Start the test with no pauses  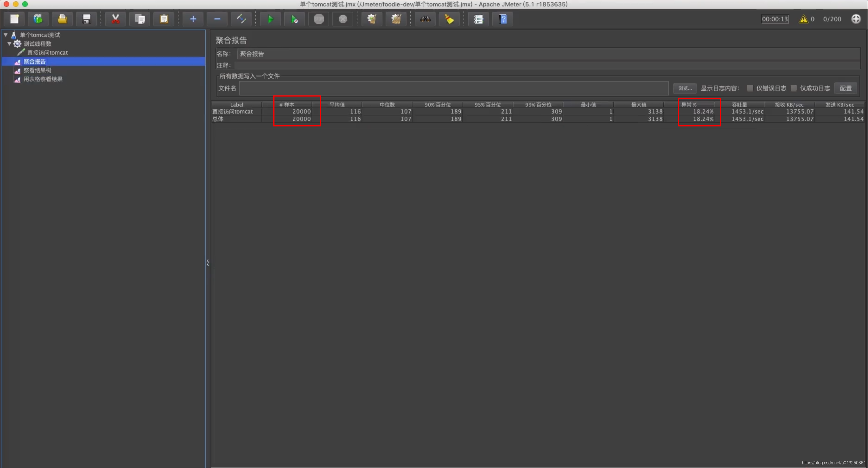295,19
